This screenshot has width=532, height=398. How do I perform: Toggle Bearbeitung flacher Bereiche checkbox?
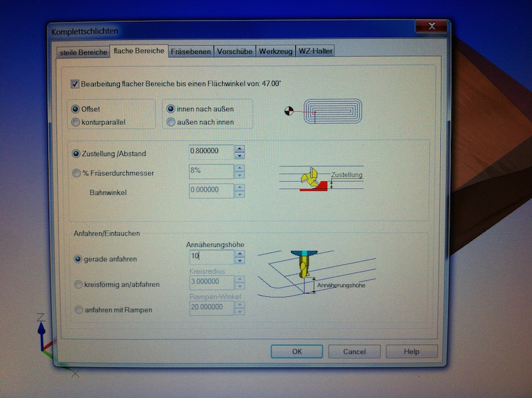coord(75,84)
